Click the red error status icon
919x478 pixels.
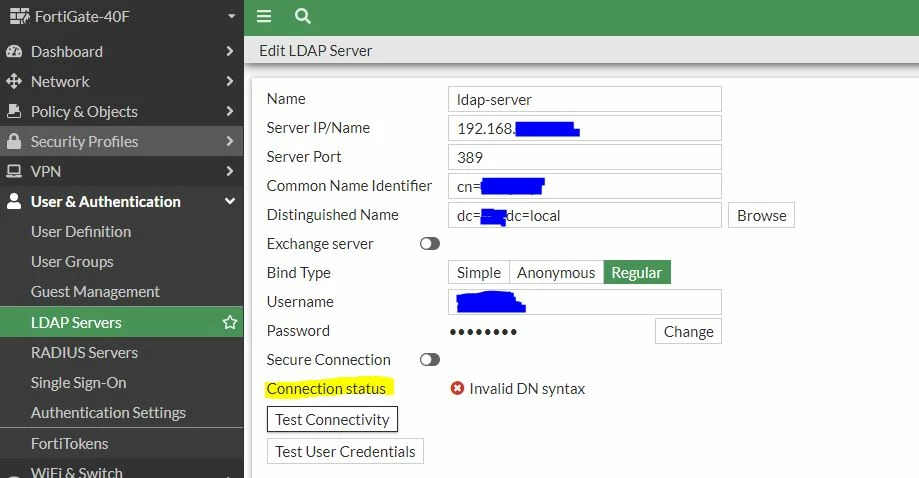457,388
